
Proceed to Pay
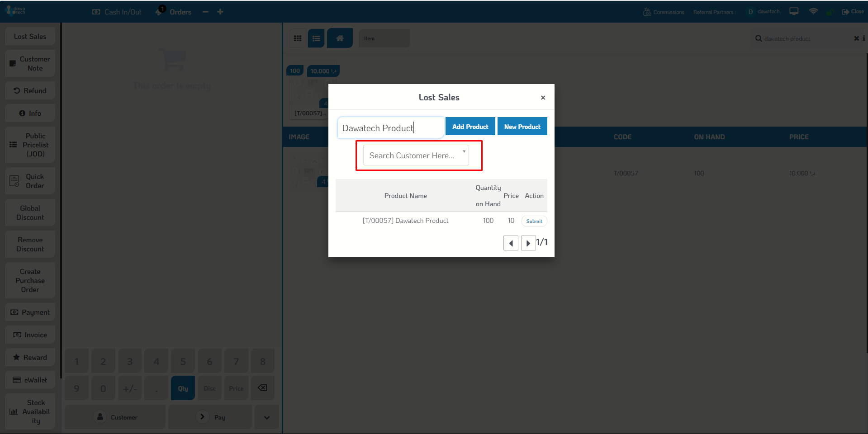(210, 417)
